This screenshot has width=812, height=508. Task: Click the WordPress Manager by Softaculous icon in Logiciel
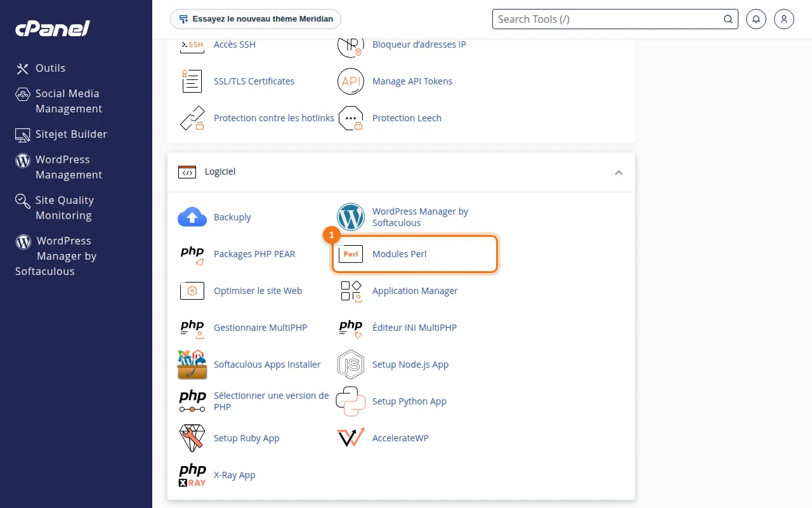coord(351,217)
